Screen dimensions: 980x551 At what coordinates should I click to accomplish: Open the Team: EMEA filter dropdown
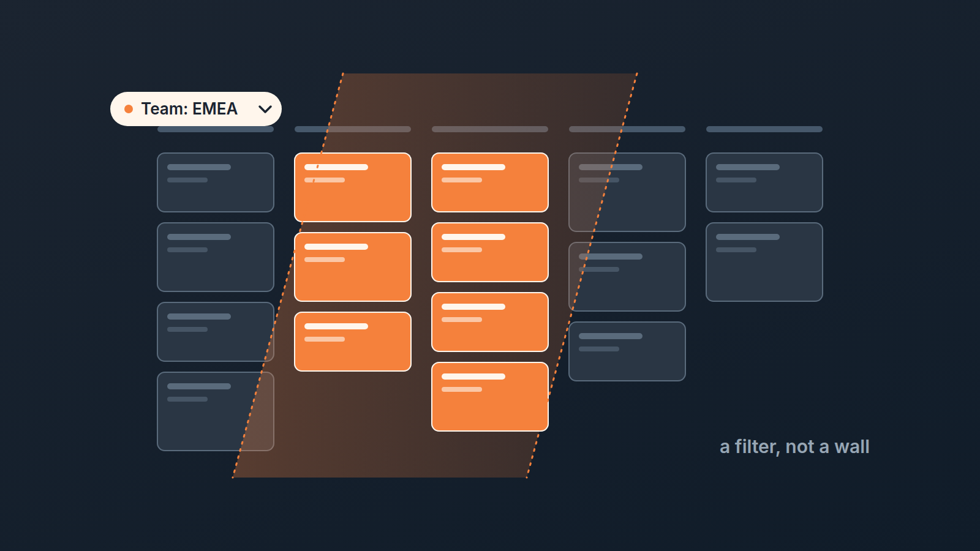click(196, 109)
